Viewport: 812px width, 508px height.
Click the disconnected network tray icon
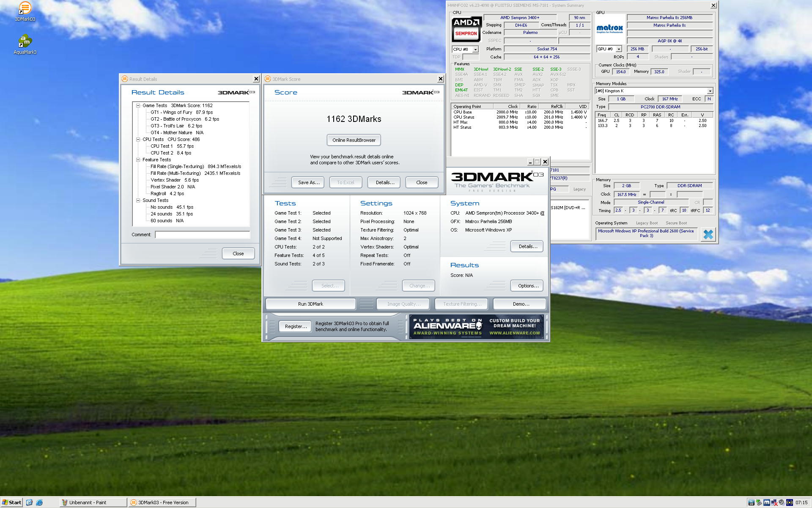point(774,502)
